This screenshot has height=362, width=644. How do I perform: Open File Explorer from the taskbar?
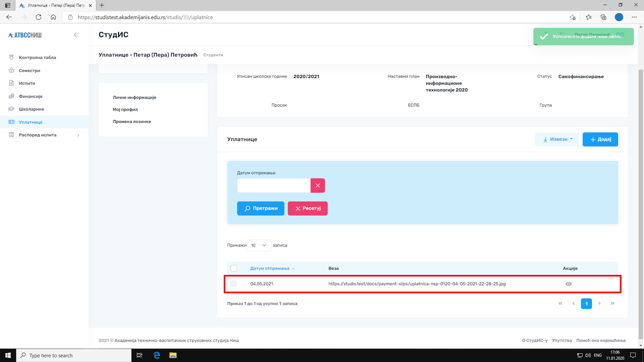pos(173,355)
